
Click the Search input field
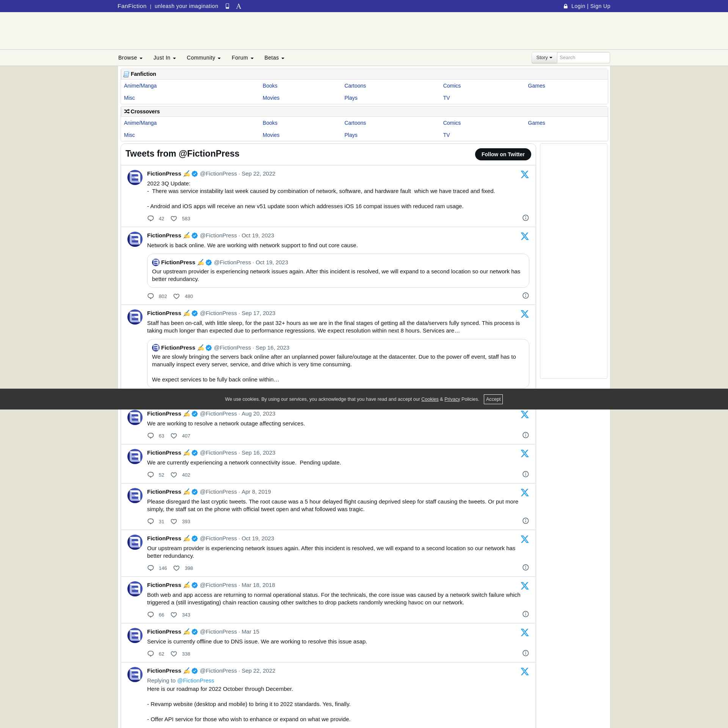pos(583,57)
